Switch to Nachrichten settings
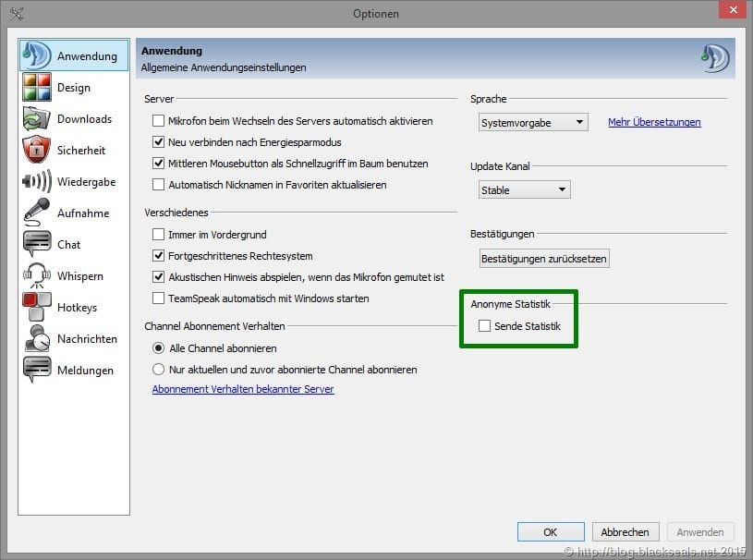 pos(74,338)
